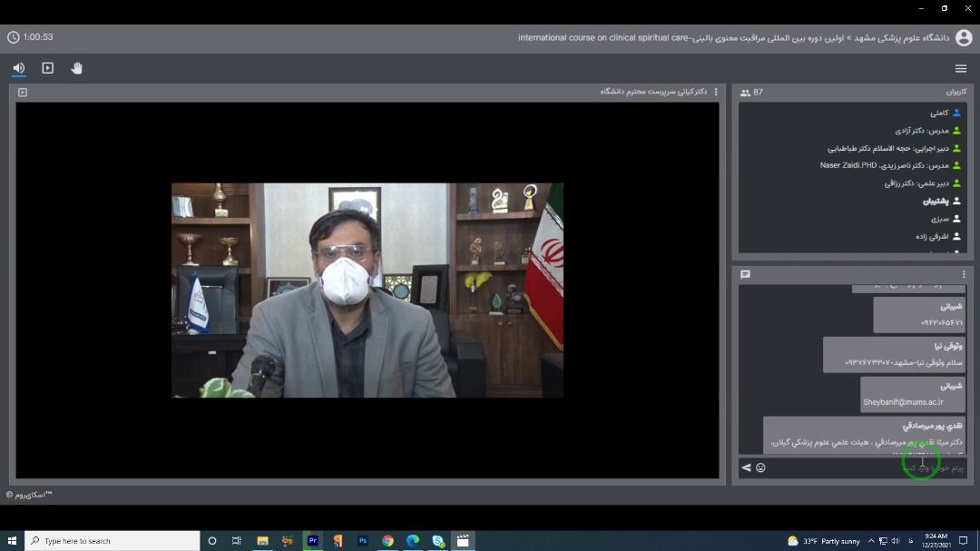Send chat message with arrow icon
Screen dimensions: 980x551
[746, 467]
